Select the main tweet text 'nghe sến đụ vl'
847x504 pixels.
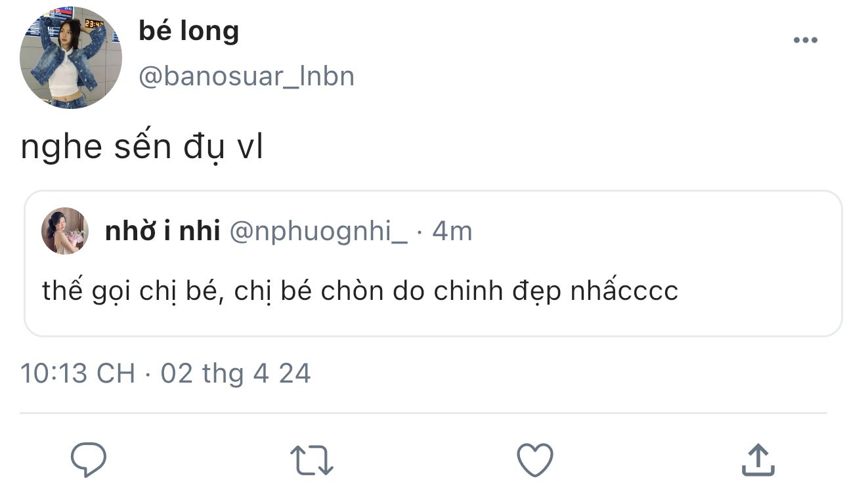point(142,148)
